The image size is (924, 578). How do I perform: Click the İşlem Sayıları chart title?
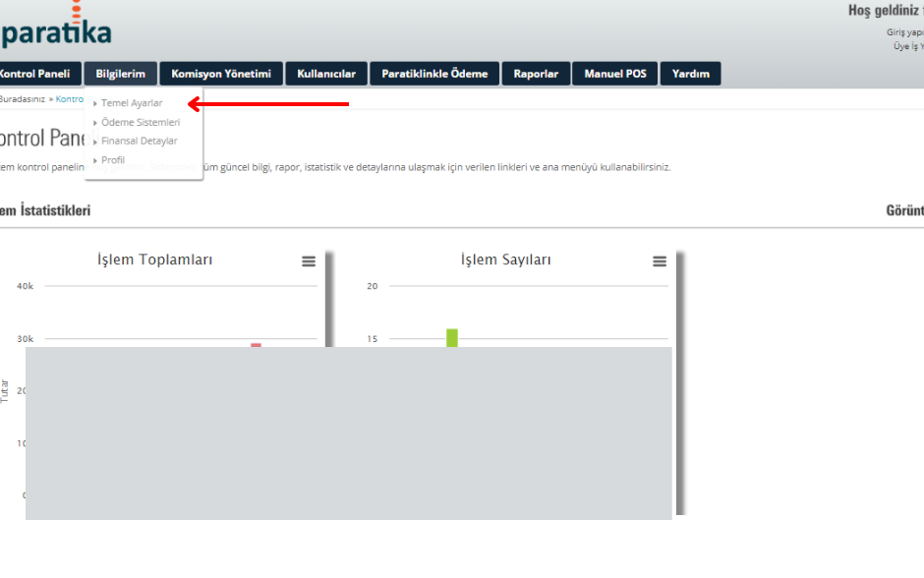coord(505,260)
